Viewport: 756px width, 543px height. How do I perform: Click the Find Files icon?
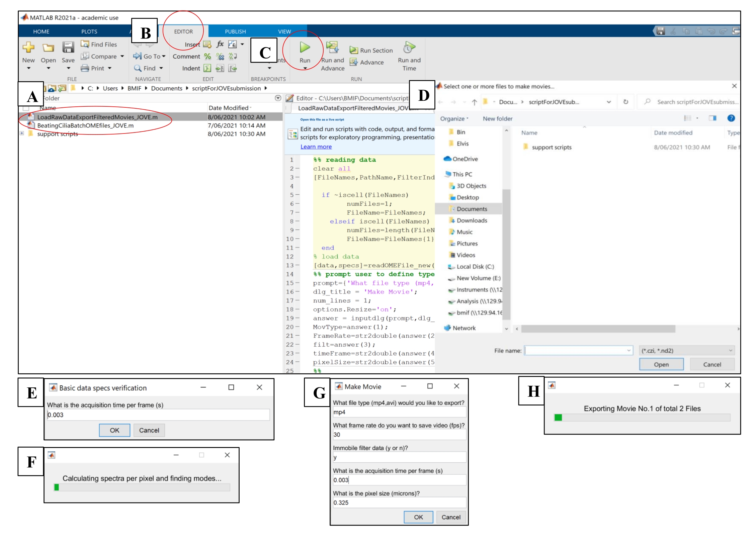[85, 44]
